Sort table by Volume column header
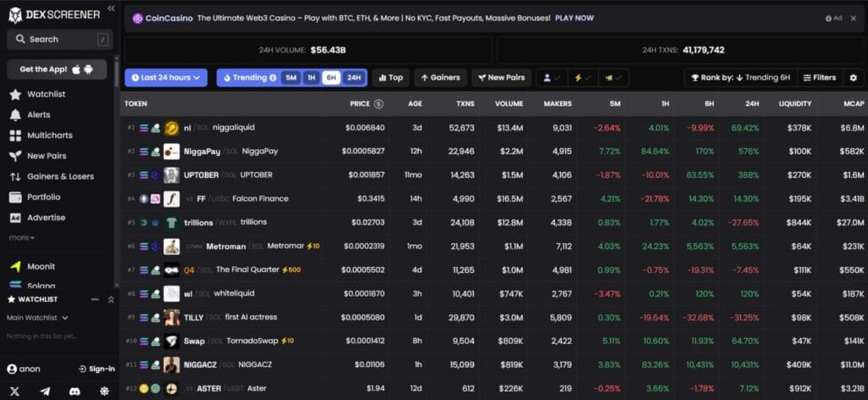868x400 pixels. pos(509,104)
